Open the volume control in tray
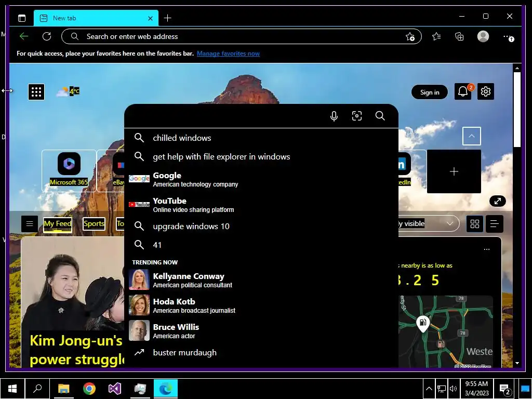The image size is (532, 399). [x=453, y=389]
